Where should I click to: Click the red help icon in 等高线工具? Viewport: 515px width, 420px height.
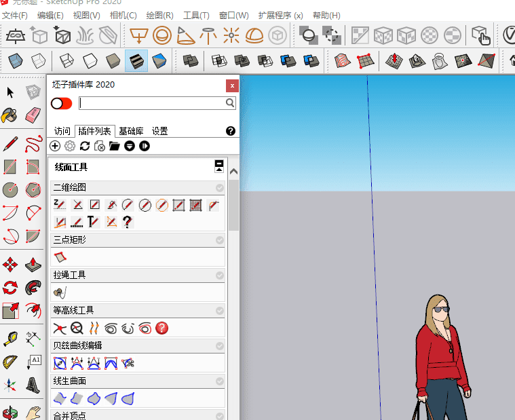point(162,328)
